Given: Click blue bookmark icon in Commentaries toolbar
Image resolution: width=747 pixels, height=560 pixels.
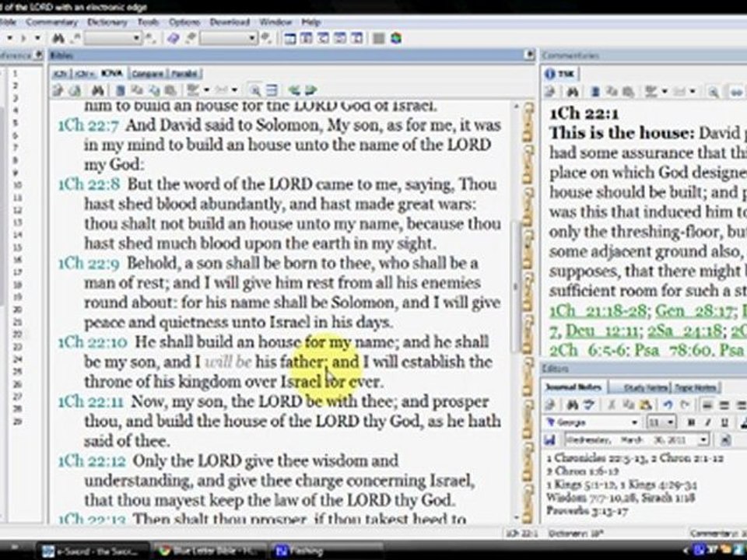Looking at the screenshot, I should coord(595,92).
